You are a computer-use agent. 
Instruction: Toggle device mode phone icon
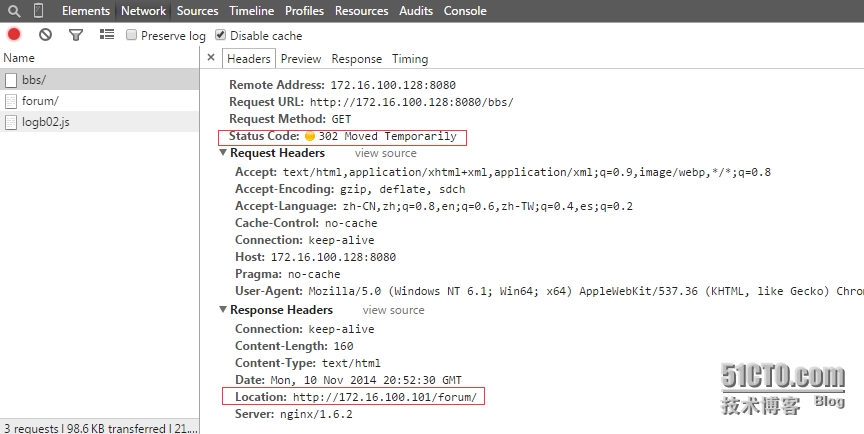pos(39,10)
